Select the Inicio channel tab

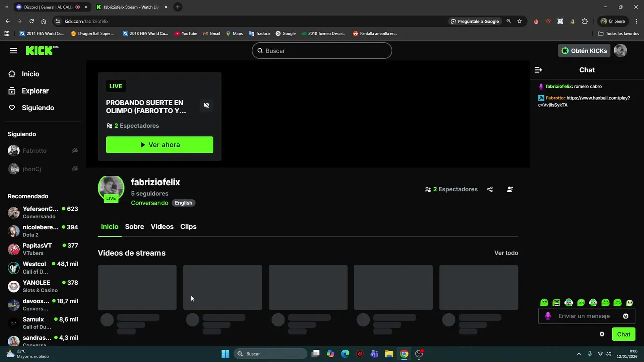pos(110,227)
